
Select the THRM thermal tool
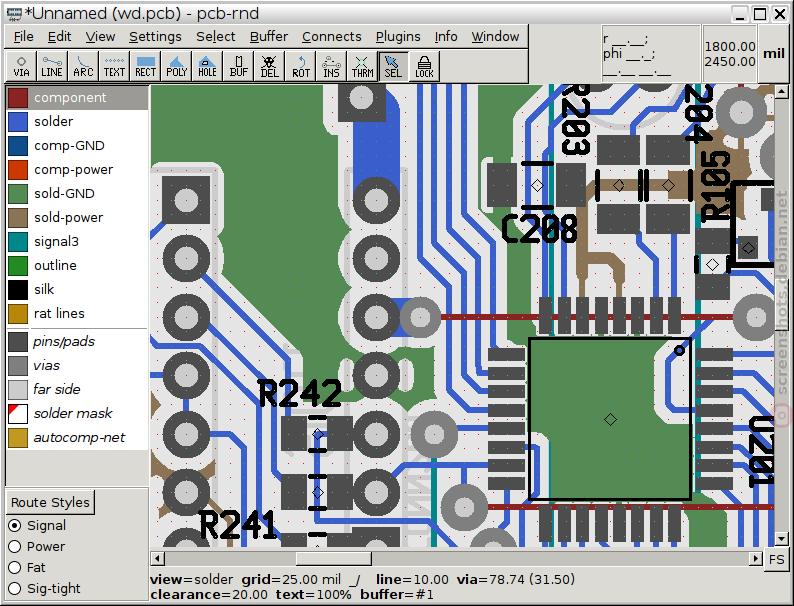362,66
